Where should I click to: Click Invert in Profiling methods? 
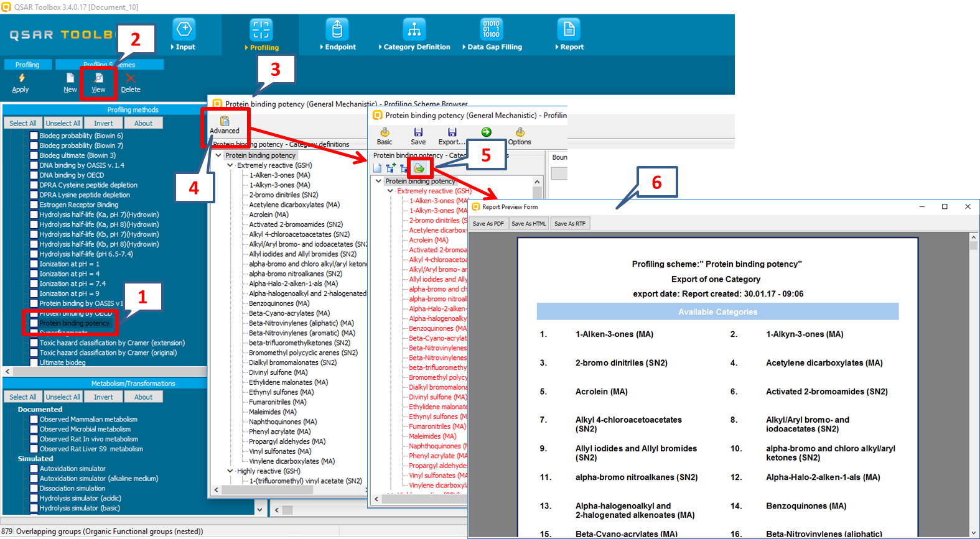pos(103,123)
